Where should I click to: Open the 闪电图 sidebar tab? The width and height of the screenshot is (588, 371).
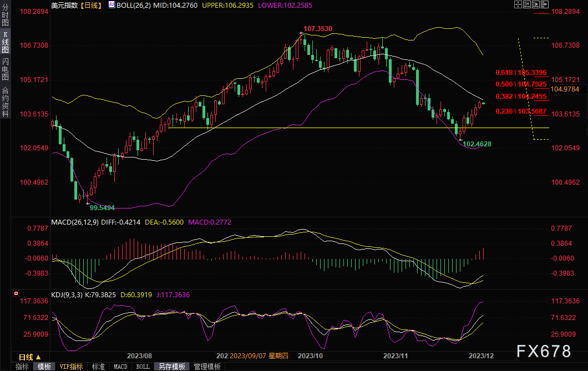pyautogui.click(x=5, y=69)
